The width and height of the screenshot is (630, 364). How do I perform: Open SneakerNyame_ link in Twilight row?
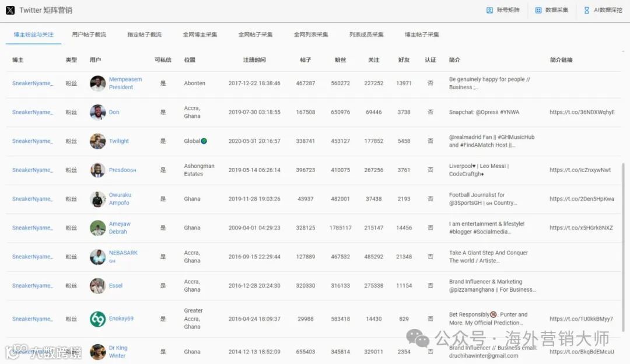(33, 141)
